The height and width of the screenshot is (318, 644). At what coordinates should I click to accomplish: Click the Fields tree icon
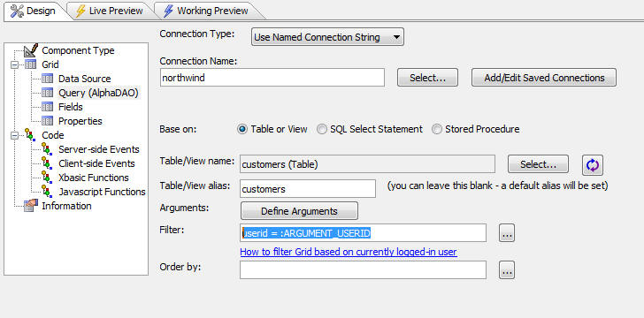click(x=47, y=107)
